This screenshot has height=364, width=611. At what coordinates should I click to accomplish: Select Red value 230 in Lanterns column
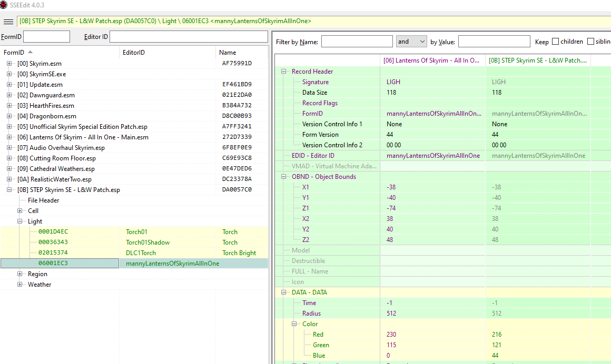click(391, 335)
